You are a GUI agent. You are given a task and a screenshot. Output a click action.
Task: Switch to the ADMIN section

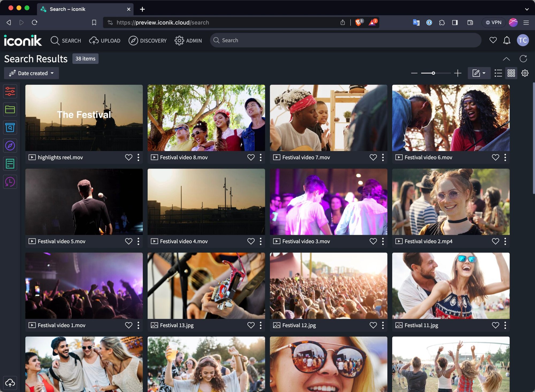[189, 40]
